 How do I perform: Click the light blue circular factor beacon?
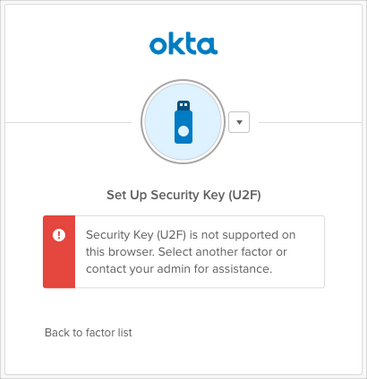(183, 122)
